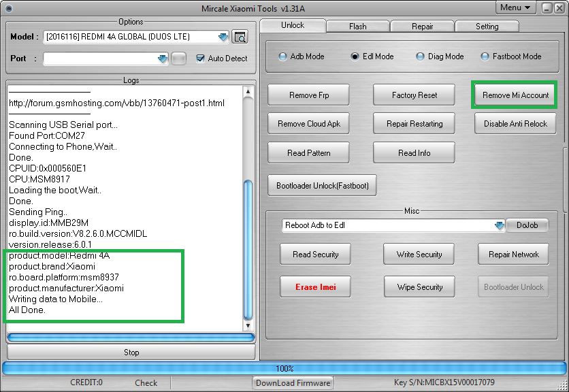Screen dimensions: 569x392
Task: Open the Port dropdown list
Action: click(163, 59)
